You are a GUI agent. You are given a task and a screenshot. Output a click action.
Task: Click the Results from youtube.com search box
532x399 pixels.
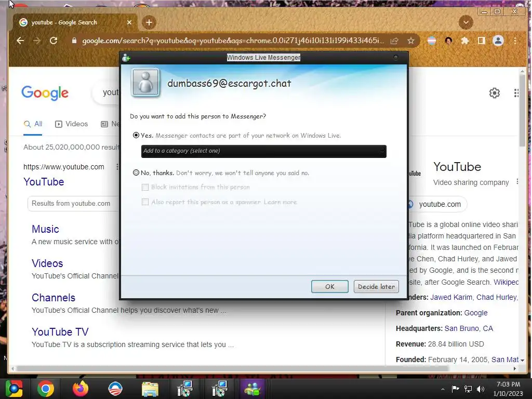coord(73,204)
